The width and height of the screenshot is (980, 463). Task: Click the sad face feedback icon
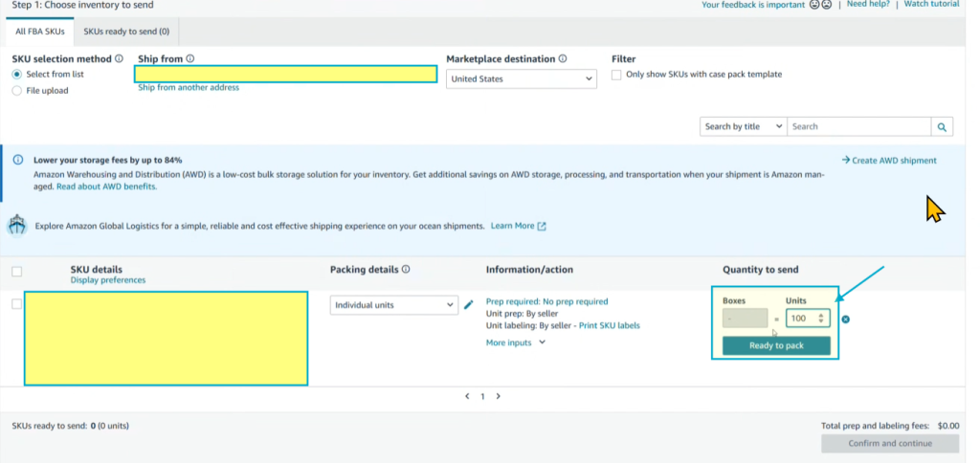tap(826, 5)
